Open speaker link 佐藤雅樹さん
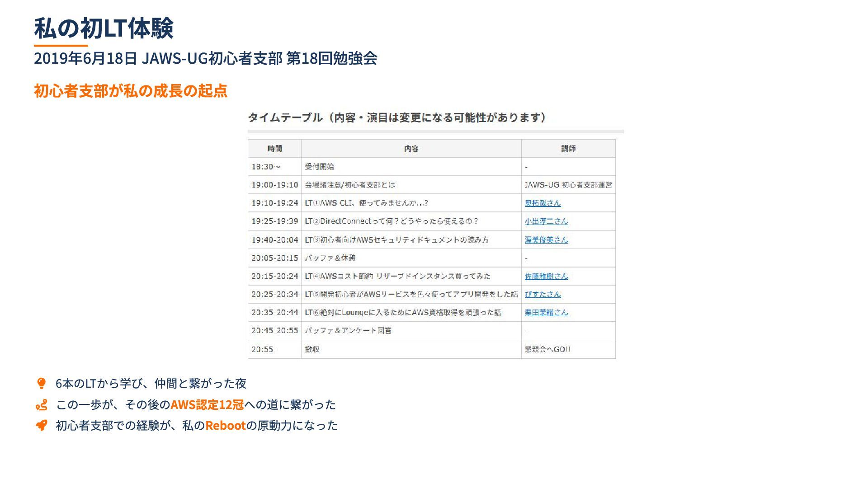This screenshot has height=488, width=868. tap(546, 276)
